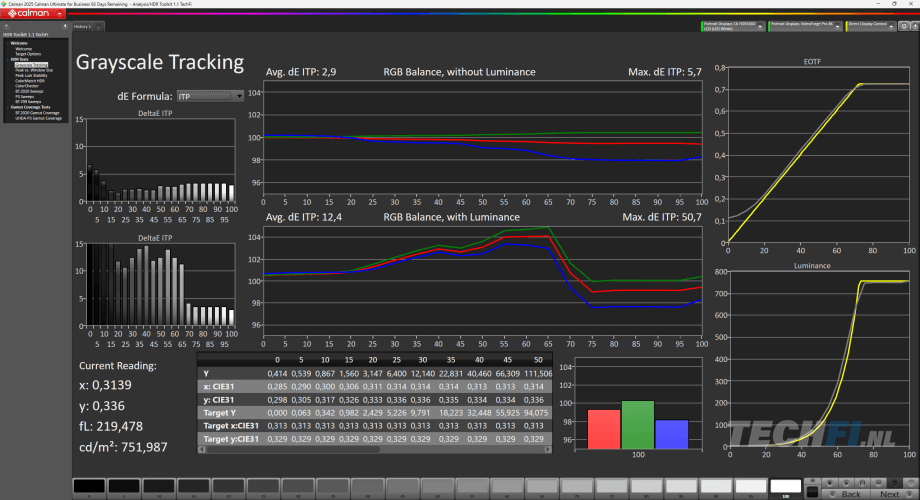Click the blue bar in the RGB bar chart

(672, 434)
